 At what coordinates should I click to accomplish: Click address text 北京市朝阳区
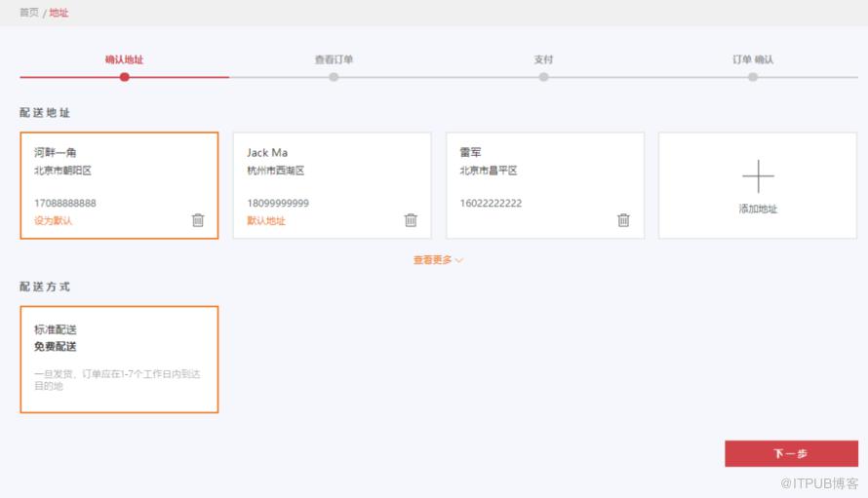coord(62,171)
